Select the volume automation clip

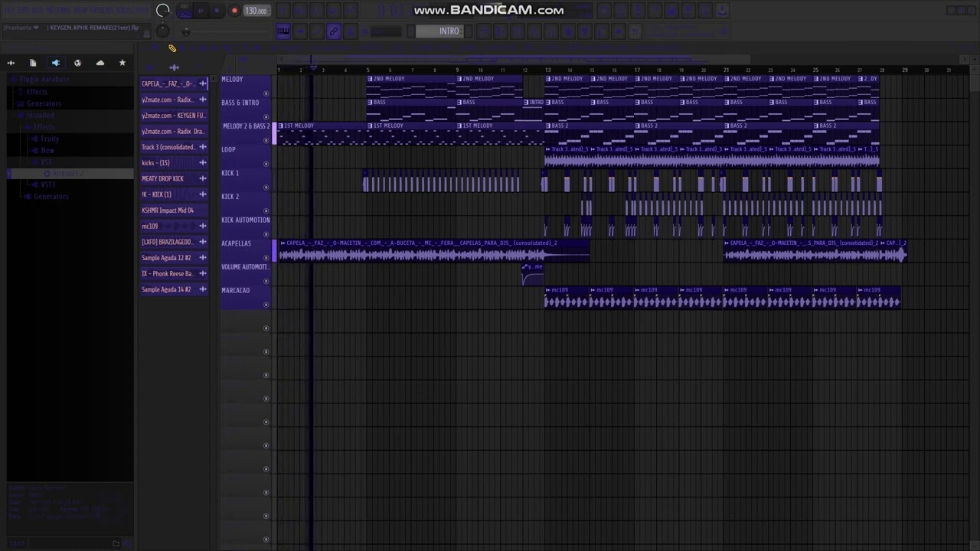533,275
